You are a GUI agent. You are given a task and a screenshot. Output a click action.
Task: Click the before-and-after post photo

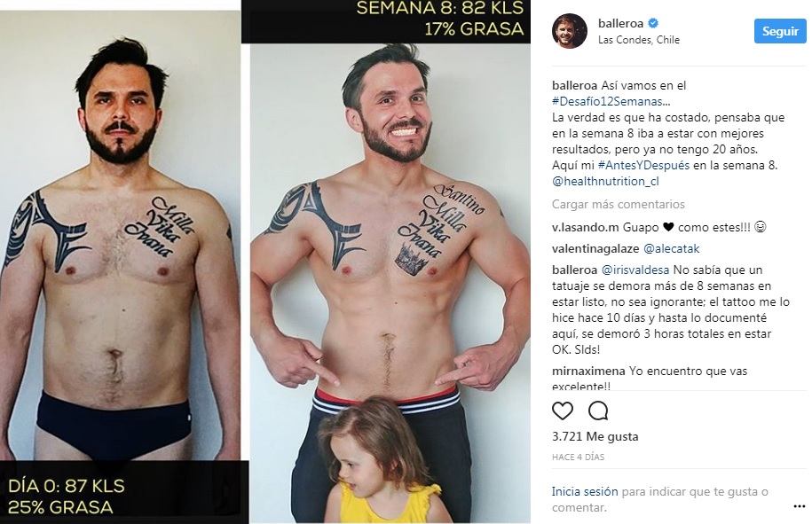tap(265, 262)
